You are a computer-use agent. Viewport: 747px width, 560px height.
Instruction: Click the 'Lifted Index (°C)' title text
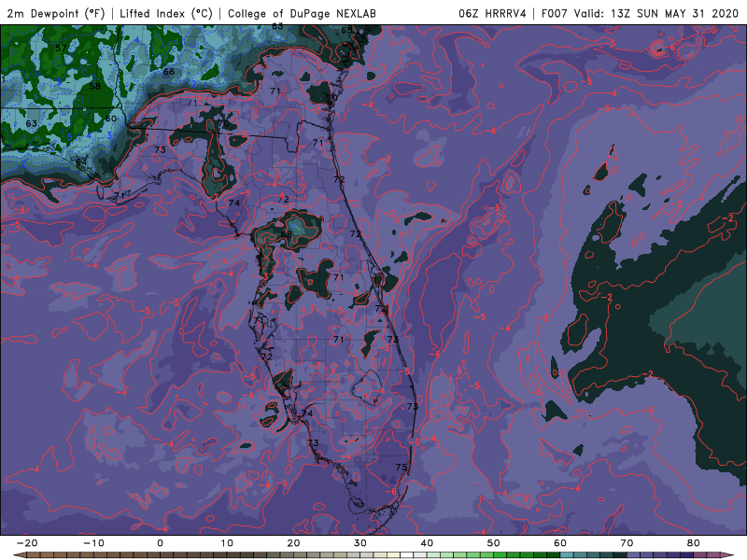(166, 13)
